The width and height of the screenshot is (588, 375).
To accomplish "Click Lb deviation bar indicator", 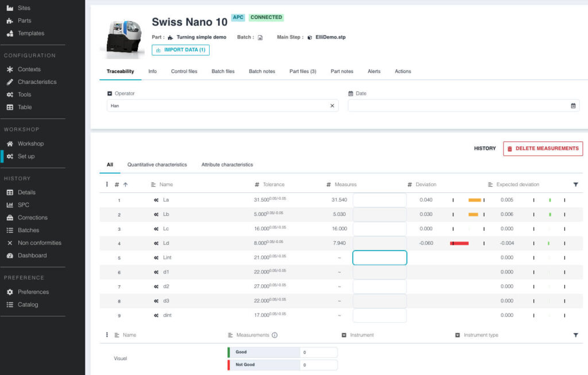I will (x=473, y=215).
